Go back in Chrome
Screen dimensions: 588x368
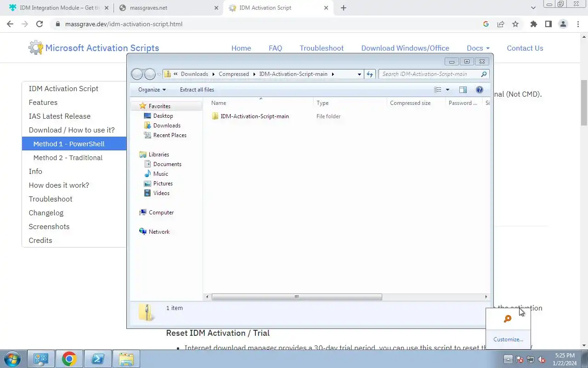click(10, 24)
